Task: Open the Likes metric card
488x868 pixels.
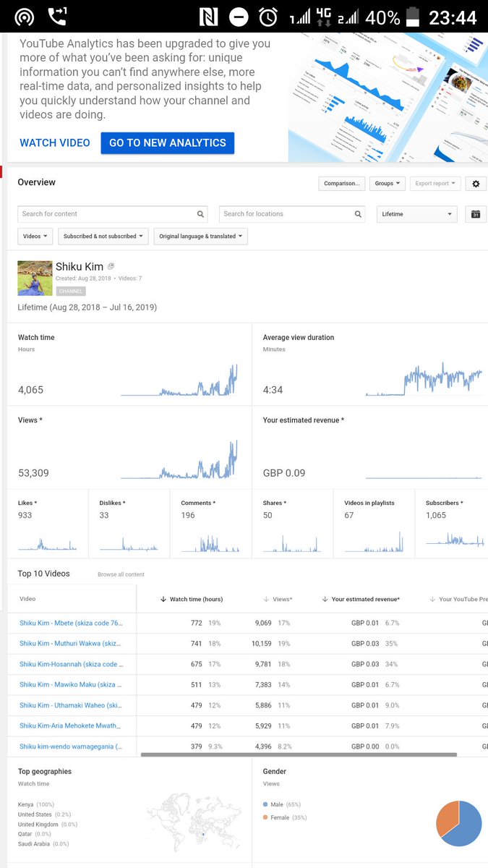Action: [x=48, y=524]
